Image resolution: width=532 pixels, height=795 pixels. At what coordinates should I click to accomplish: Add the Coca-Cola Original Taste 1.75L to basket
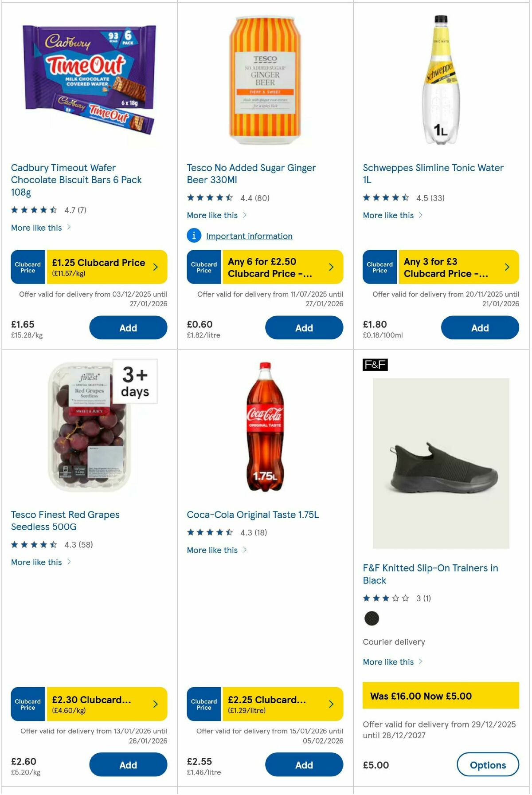coord(304,765)
